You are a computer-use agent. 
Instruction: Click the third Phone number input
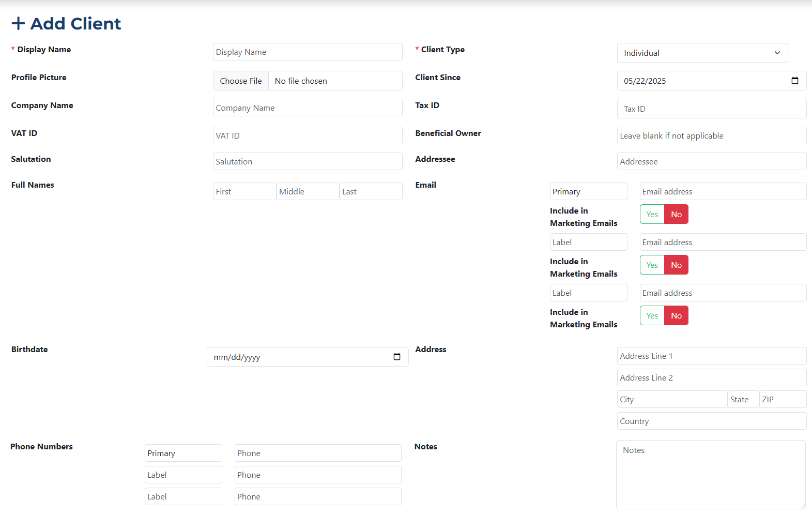coord(318,496)
